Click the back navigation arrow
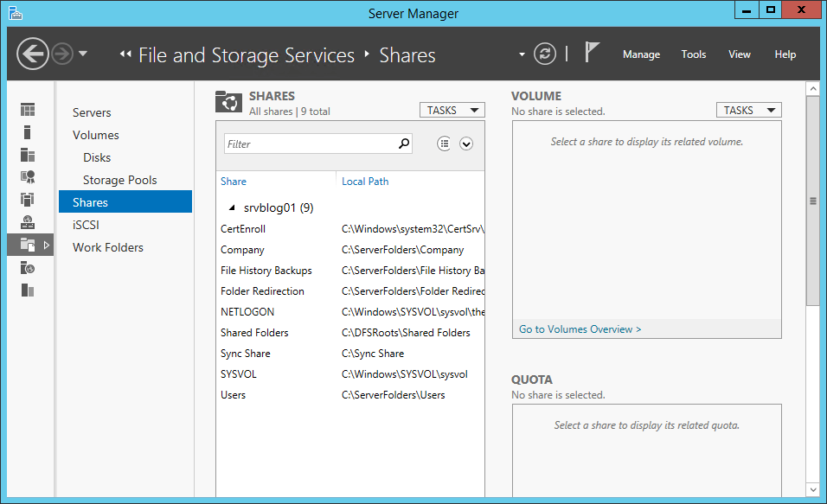827x504 pixels. 32,54
